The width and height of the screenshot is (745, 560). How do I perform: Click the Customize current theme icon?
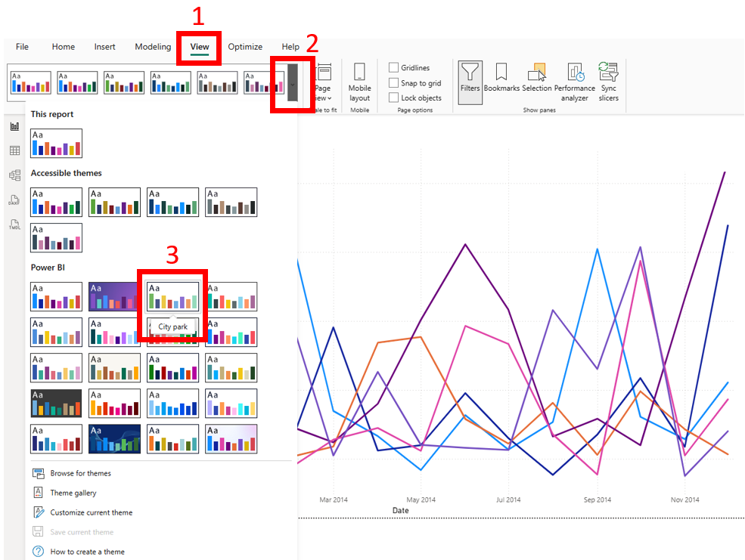coord(38,512)
